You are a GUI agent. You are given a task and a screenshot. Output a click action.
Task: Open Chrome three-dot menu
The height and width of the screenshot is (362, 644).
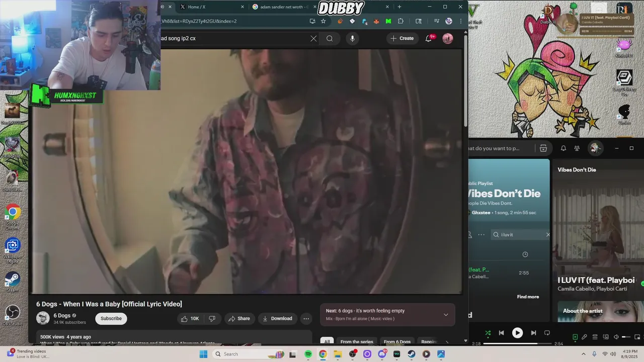tap(461, 21)
